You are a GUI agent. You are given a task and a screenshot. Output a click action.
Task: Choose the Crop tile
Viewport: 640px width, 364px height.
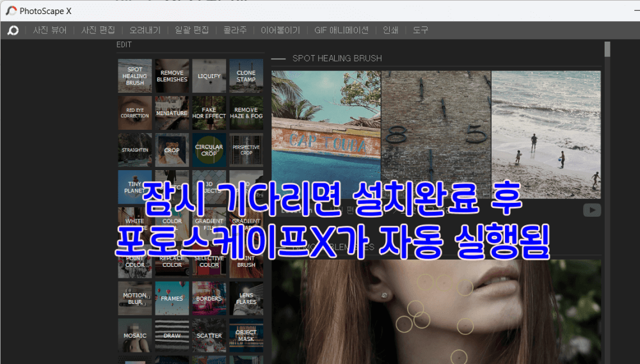(172, 150)
